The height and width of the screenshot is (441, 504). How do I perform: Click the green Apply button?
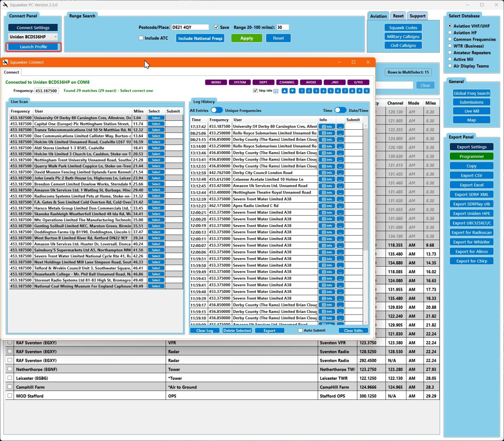pos(247,38)
